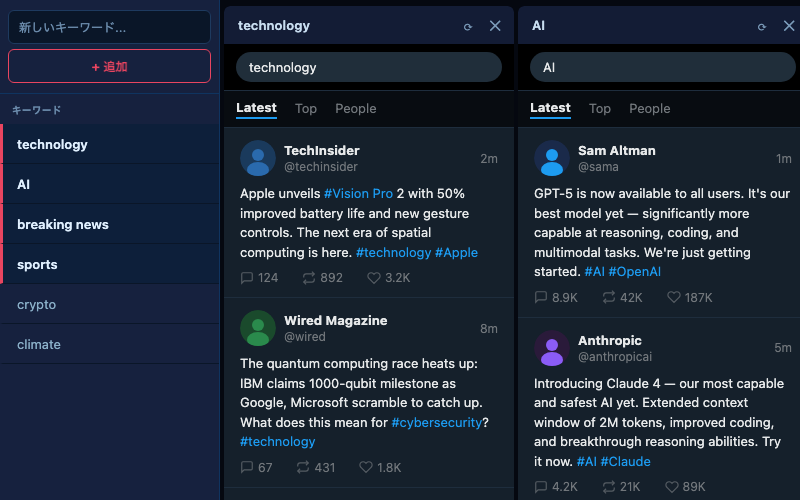
Task: Select technology keyword in sidebar
Action: 110,144
